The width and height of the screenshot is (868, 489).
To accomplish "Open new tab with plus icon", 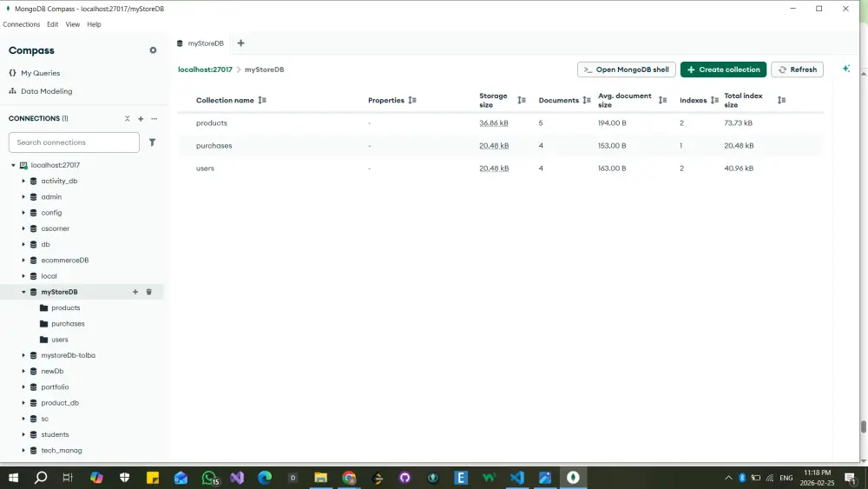I will [240, 43].
